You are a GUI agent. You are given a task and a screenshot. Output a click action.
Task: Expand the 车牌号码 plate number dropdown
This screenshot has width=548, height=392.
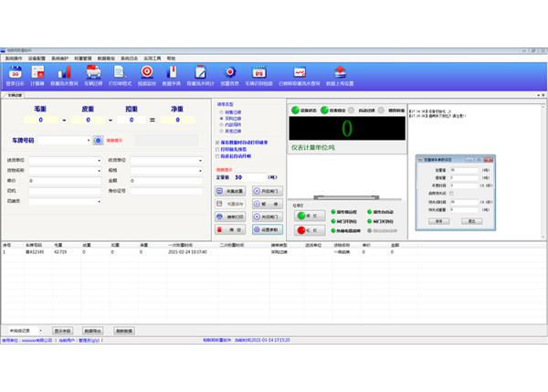click(x=88, y=141)
